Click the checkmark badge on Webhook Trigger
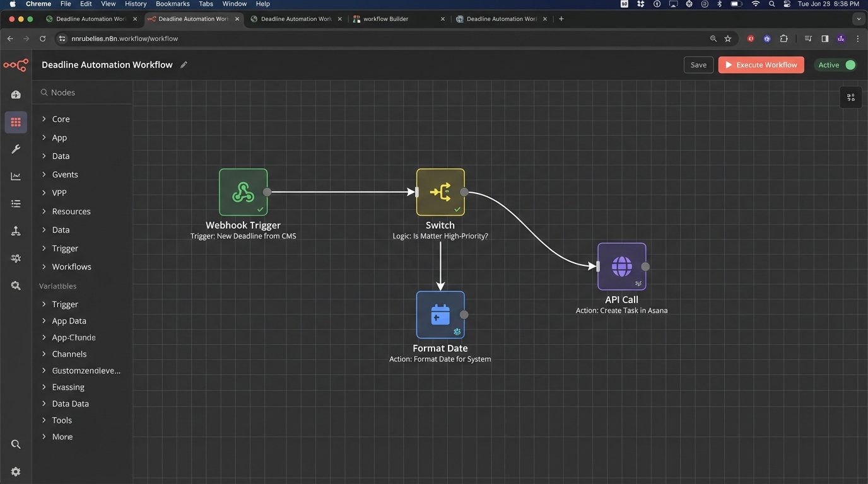Image resolution: width=868 pixels, height=484 pixels. coord(260,208)
